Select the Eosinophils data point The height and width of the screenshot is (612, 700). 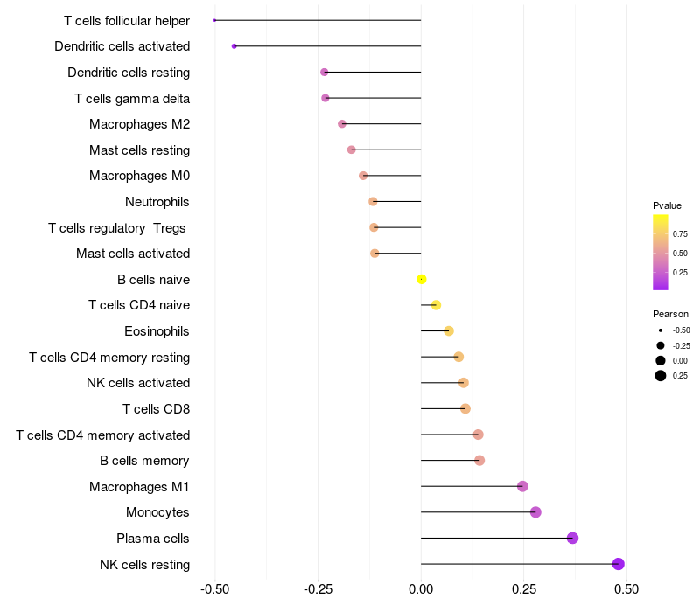coord(449,331)
